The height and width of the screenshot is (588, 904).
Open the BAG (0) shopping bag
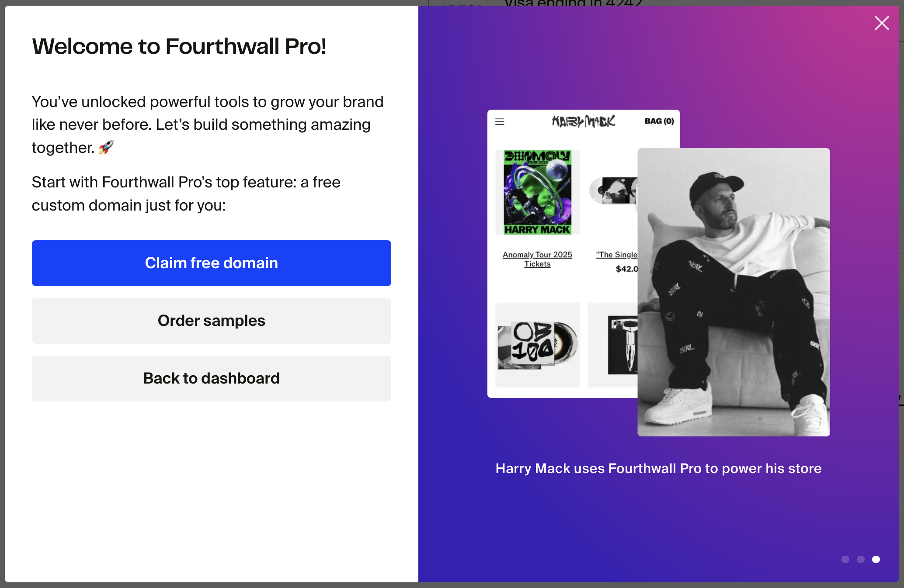click(659, 122)
